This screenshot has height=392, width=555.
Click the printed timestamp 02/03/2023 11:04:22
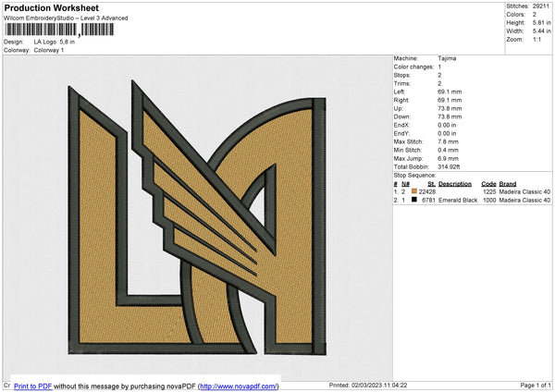click(379, 386)
